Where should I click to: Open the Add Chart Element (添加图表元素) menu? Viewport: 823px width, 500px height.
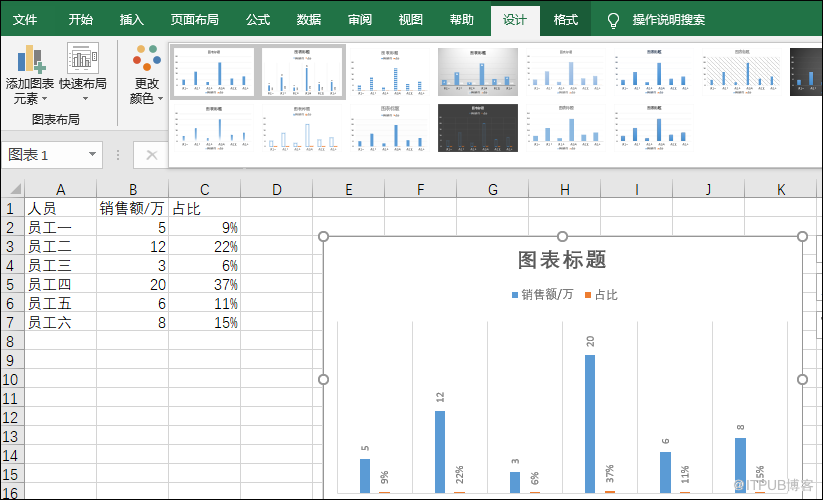click(29, 75)
